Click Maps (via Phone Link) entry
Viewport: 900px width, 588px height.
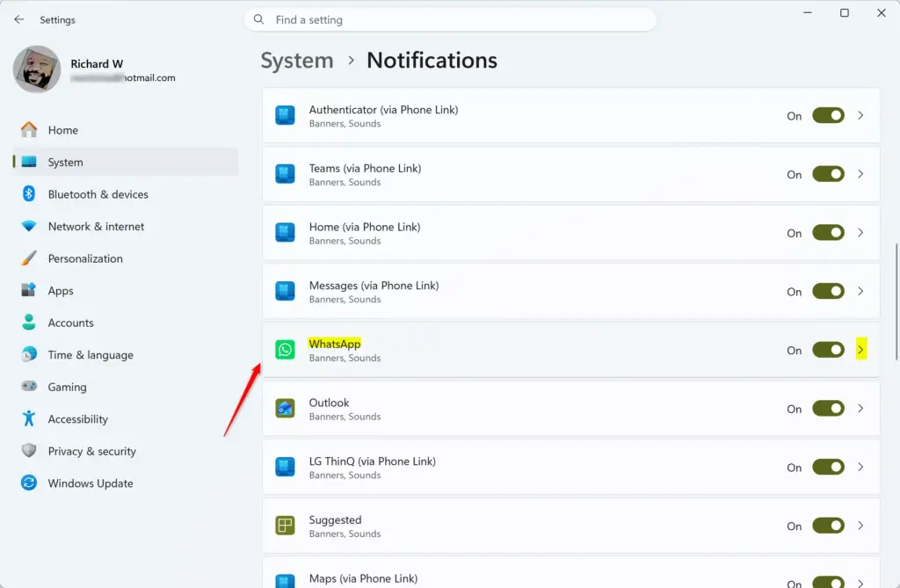pyautogui.click(x=571, y=572)
